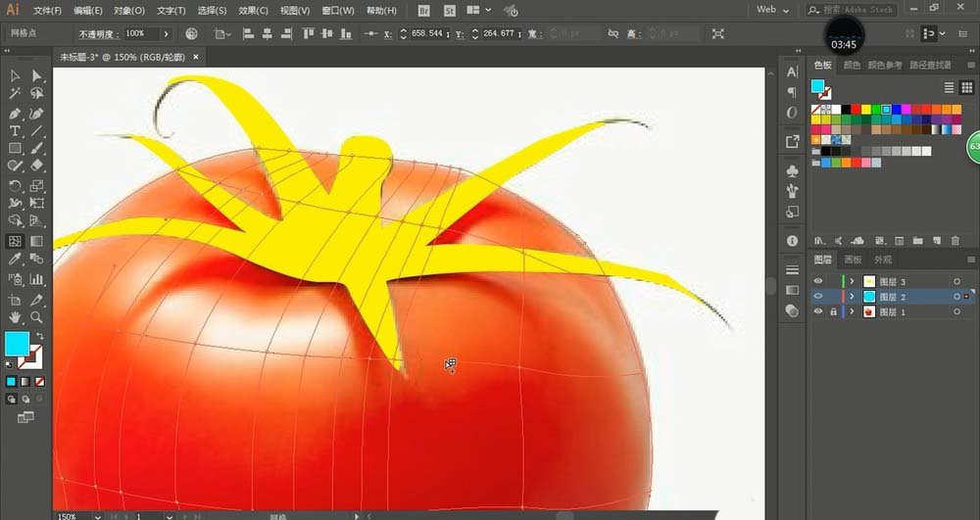Select the Column Graph tool
Image resolution: width=980 pixels, height=520 pixels.
[37, 279]
